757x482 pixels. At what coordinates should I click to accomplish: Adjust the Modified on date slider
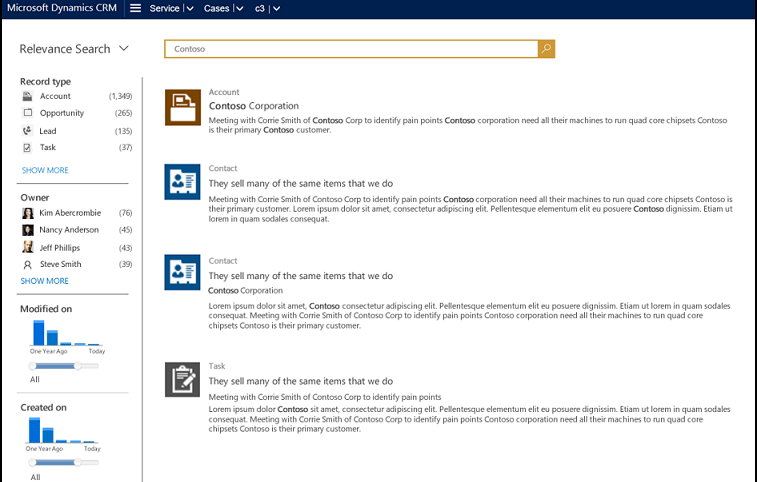[76, 366]
